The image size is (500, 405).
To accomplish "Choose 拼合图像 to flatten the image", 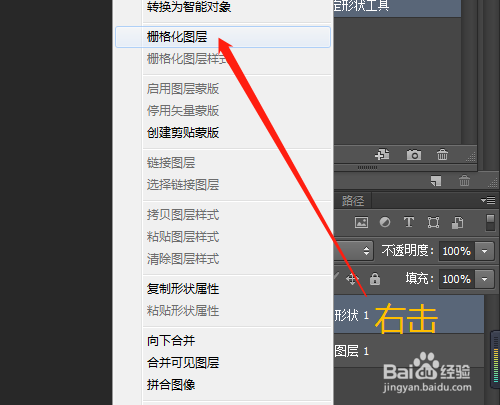I will [171, 385].
